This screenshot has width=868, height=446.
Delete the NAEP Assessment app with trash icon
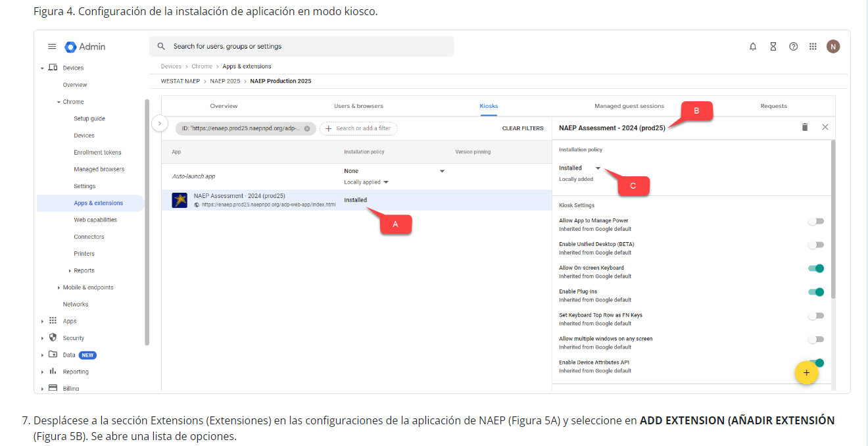(x=805, y=127)
